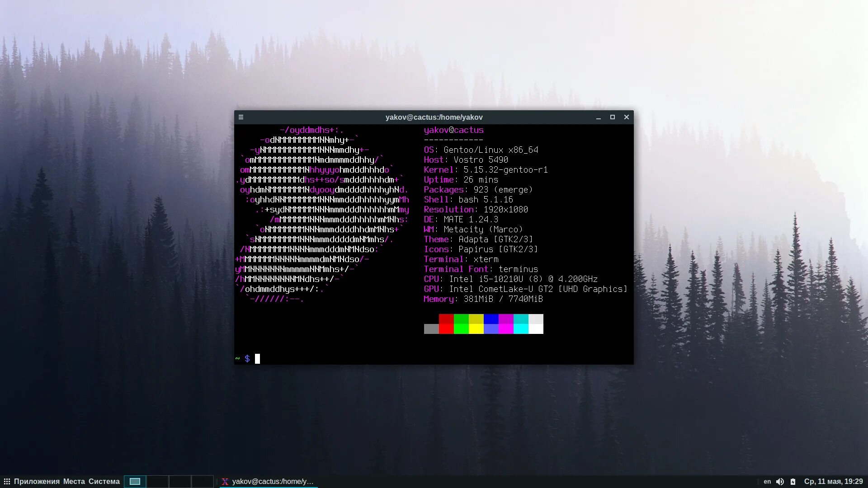
Task: Switch to the first workspace in pager
Action: click(135, 482)
